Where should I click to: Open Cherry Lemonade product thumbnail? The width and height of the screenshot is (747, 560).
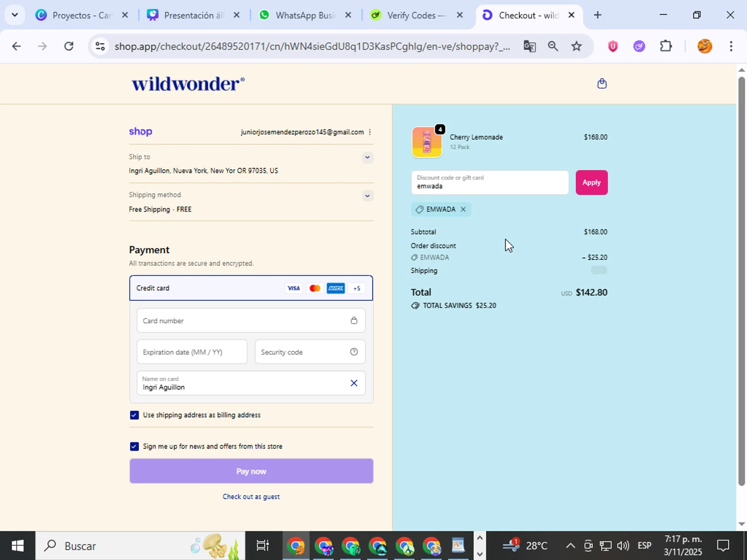pyautogui.click(x=427, y=142)
